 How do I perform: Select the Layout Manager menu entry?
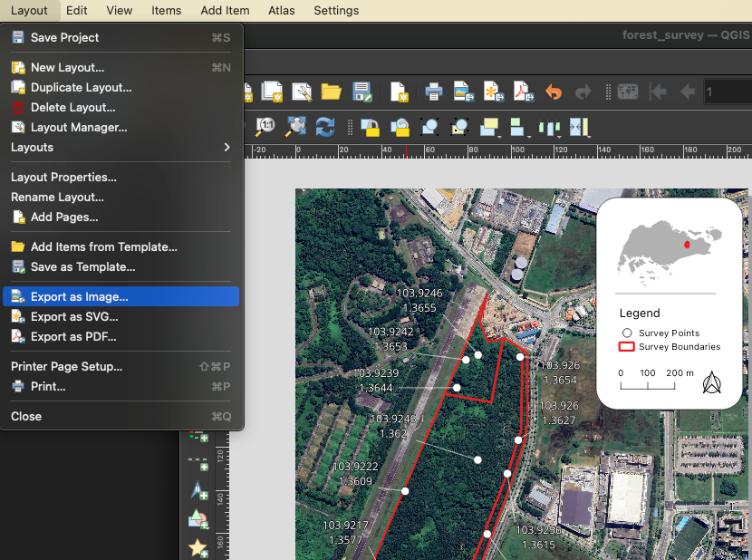point(78,127)
